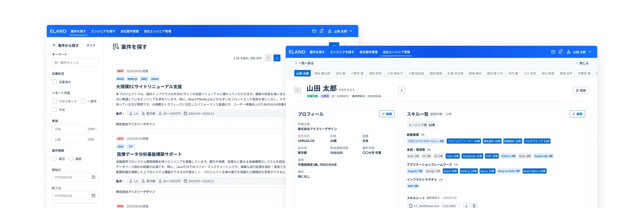Viewport: 644px width, 208px height.
Task: Select engineer tab 須田 知世
Action: coord(375,73)
